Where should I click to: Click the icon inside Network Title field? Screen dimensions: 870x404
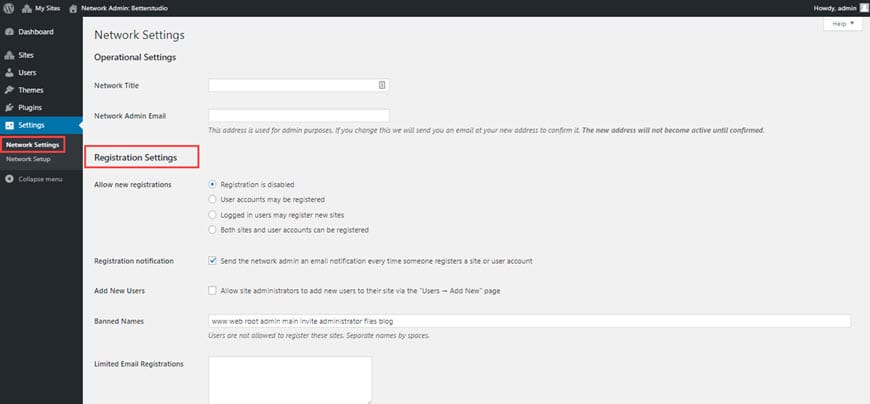382,85
